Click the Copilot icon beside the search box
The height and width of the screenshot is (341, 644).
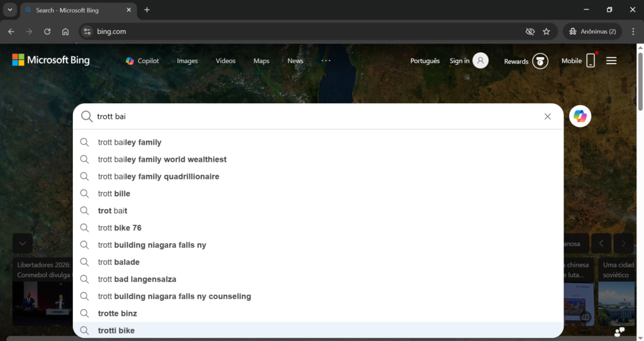pyautogui.click(x=580, y=116)
